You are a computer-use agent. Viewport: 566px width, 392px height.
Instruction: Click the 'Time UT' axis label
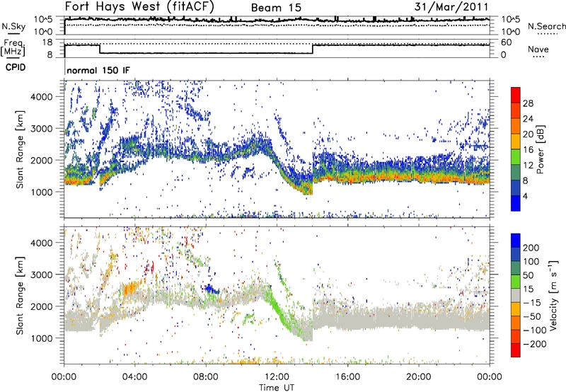point(277,388)
